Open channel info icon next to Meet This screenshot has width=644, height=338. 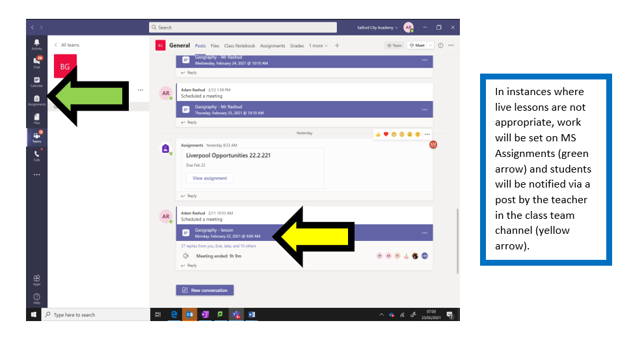(440, 46)
